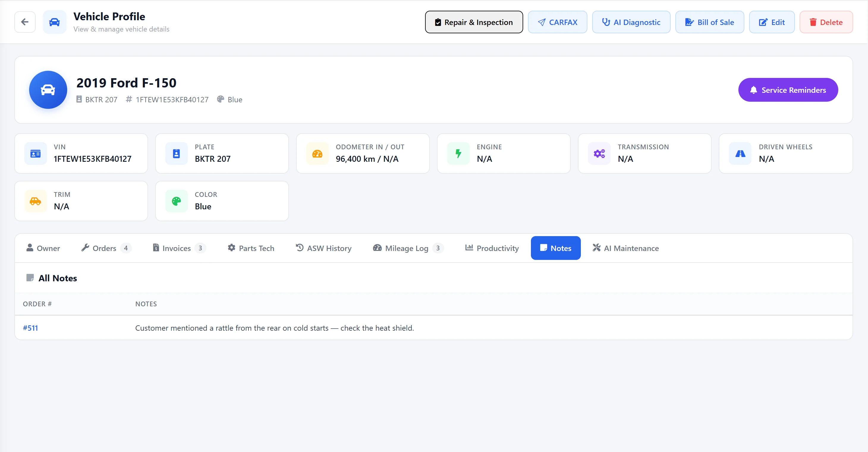
Task: Click the odometer gauge icon
Action: pos(317,154)
